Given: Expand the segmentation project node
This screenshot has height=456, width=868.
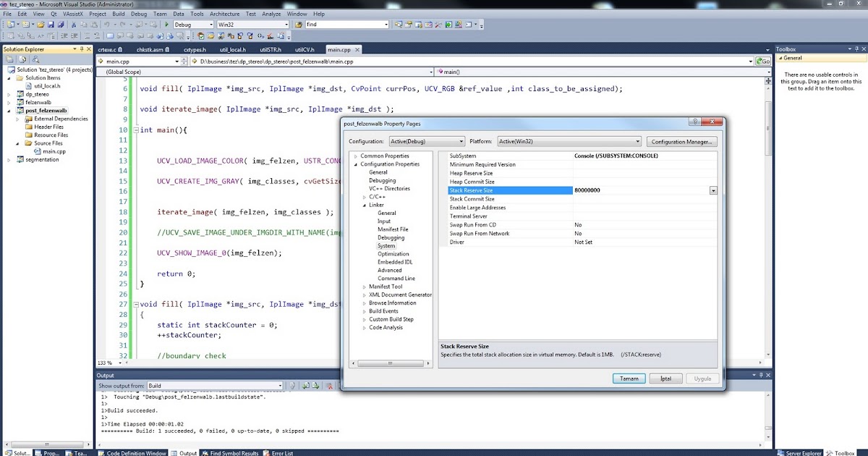Looking at the screenshot, I should click(x=9, y=159).
